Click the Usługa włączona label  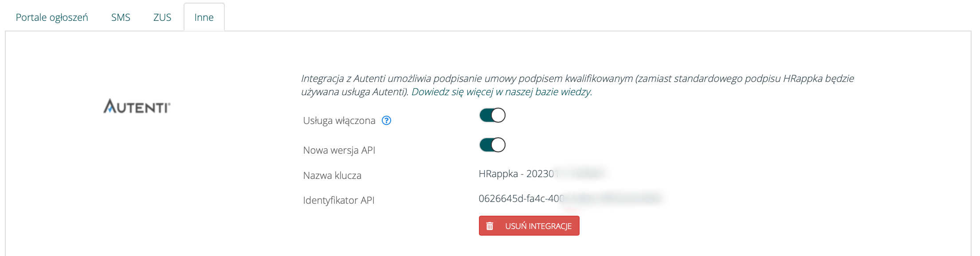[339, 120]
